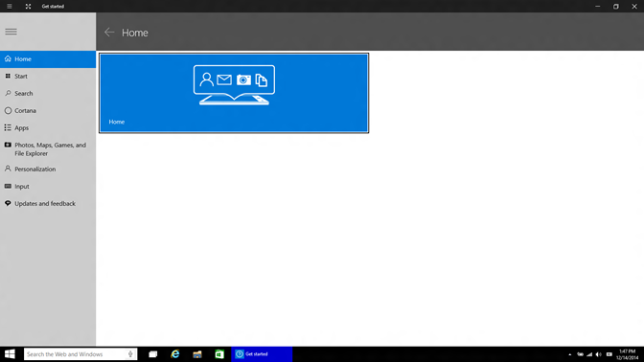Viewport: 644px width, 362px height.
Task: Launch Internet Explorer from the taskbar
Action: click(175, 354)
